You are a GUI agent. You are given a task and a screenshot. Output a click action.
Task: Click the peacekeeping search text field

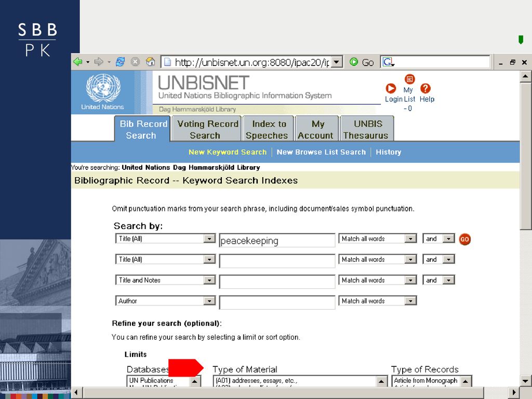pos(277,241)
